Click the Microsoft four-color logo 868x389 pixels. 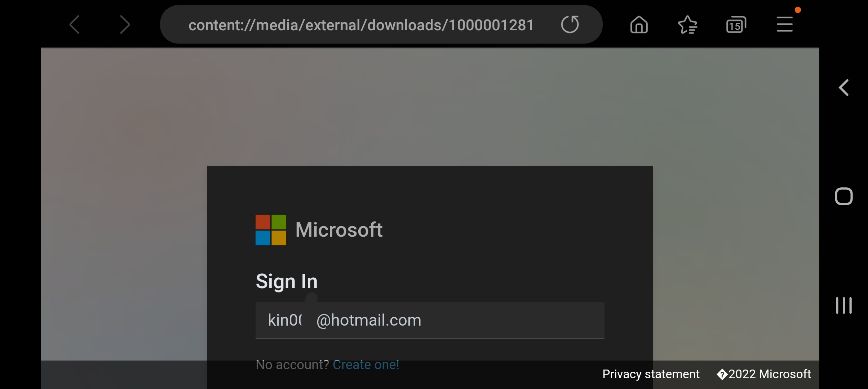(x=271, y=230)
